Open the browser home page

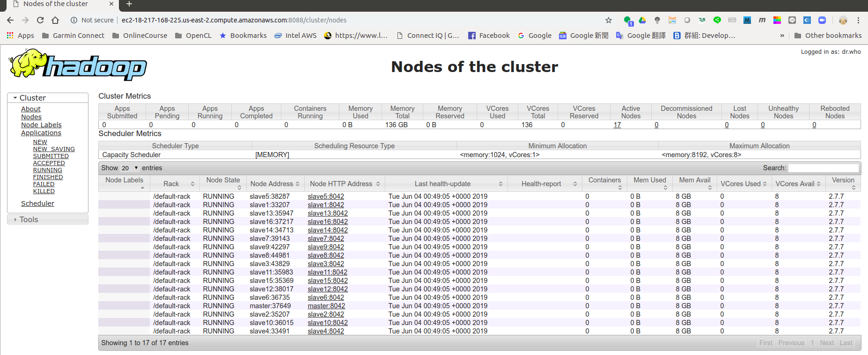coord(55,20)
